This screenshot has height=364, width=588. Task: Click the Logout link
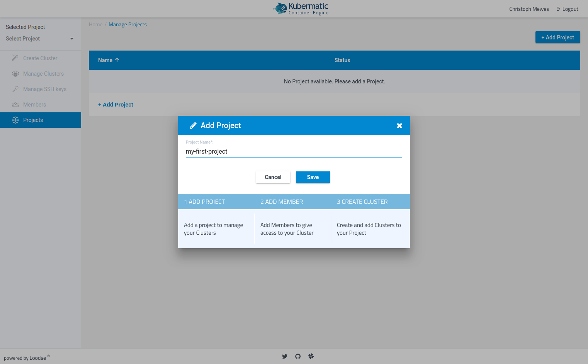(x=567, y=9)
